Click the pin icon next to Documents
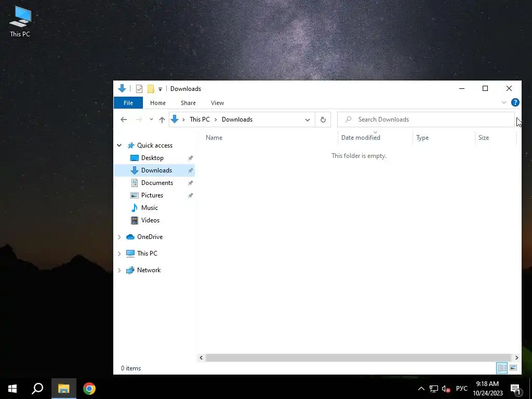 (190, 183)
